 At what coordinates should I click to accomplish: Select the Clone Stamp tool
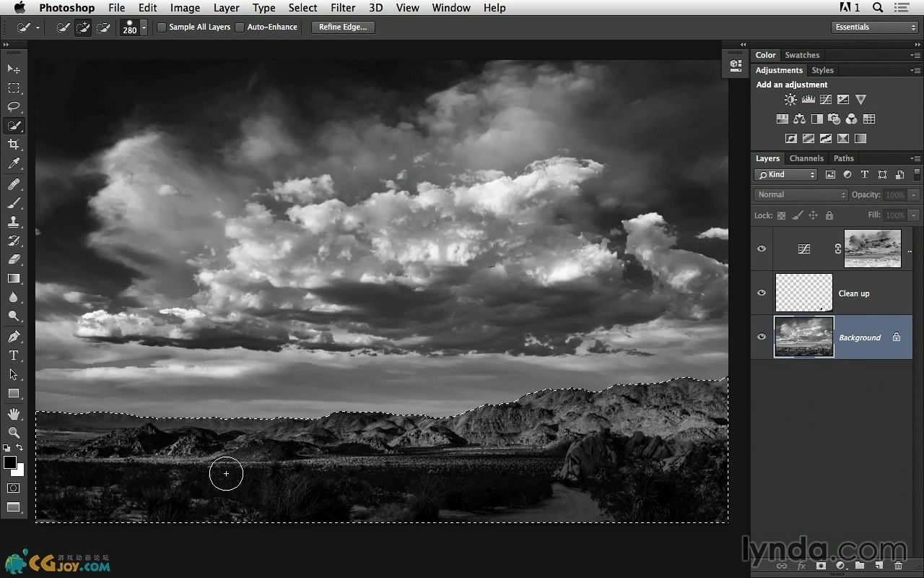(x=14, y=222)
